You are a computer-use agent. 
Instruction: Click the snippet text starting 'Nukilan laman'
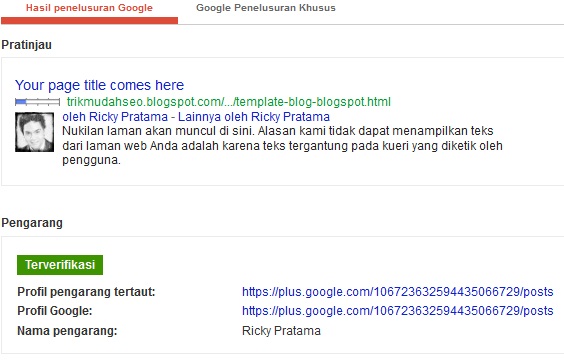tap(282, 145)
